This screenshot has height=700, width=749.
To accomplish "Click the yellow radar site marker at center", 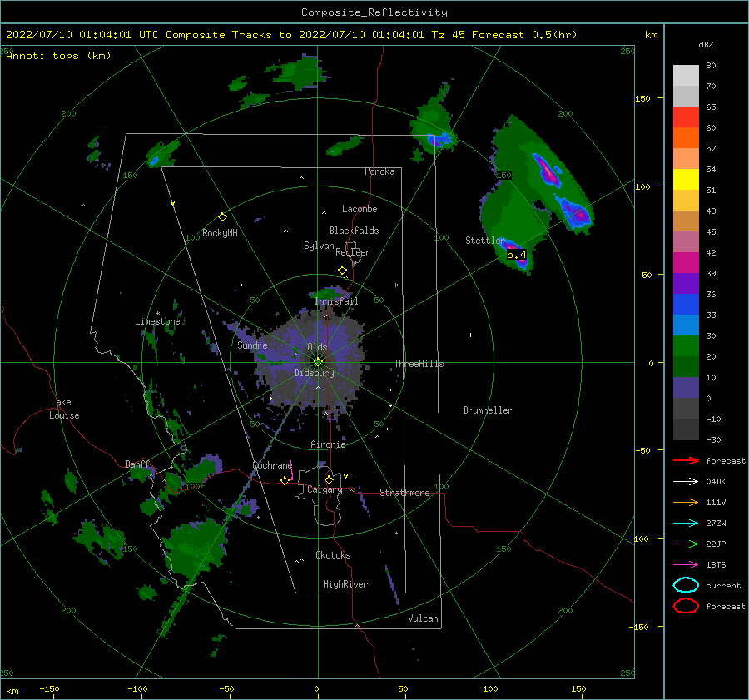I will [318, 362].
